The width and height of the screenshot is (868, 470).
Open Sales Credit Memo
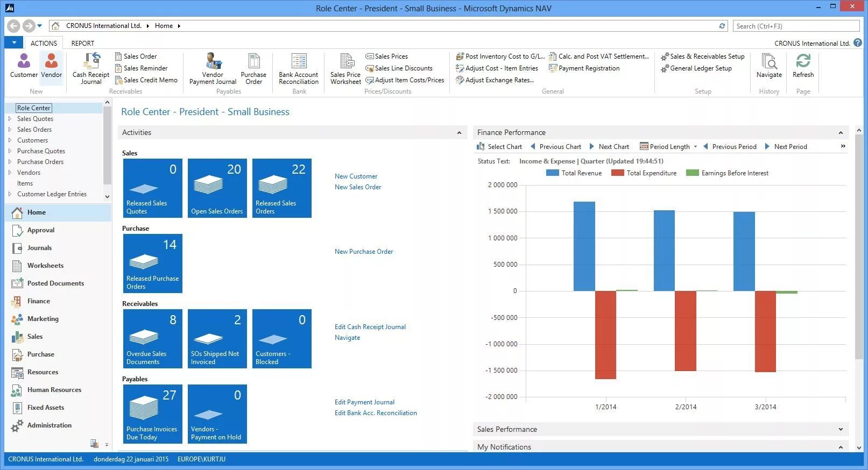coord(146,80)
